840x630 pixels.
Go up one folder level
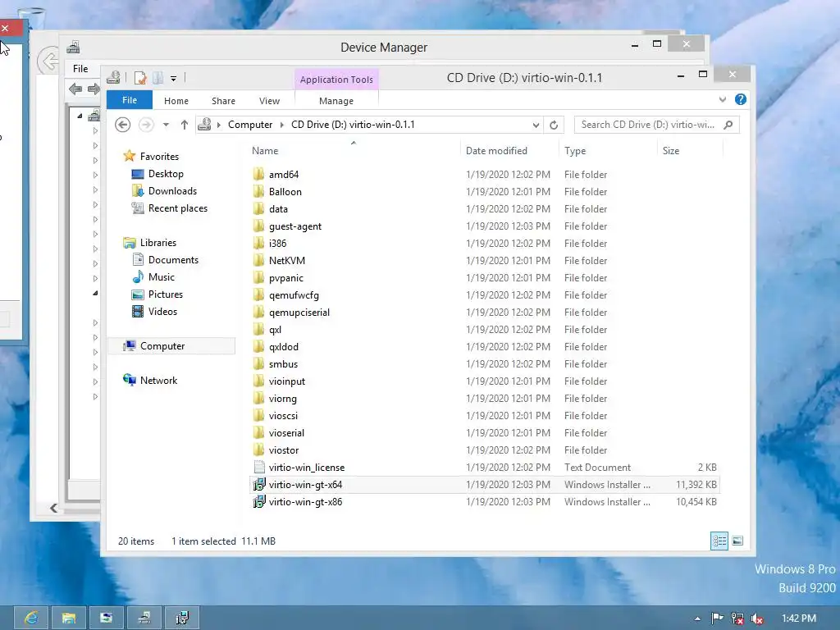click(x=185, y=125)
